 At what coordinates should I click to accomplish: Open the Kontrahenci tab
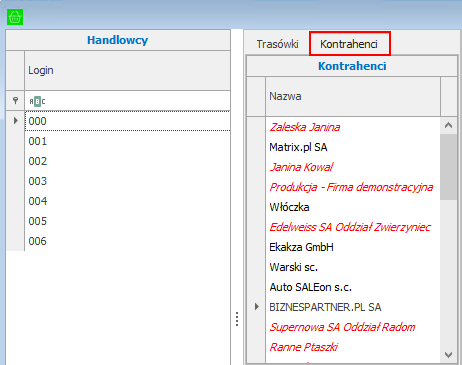pyautogui.click(x=349, y=44)
